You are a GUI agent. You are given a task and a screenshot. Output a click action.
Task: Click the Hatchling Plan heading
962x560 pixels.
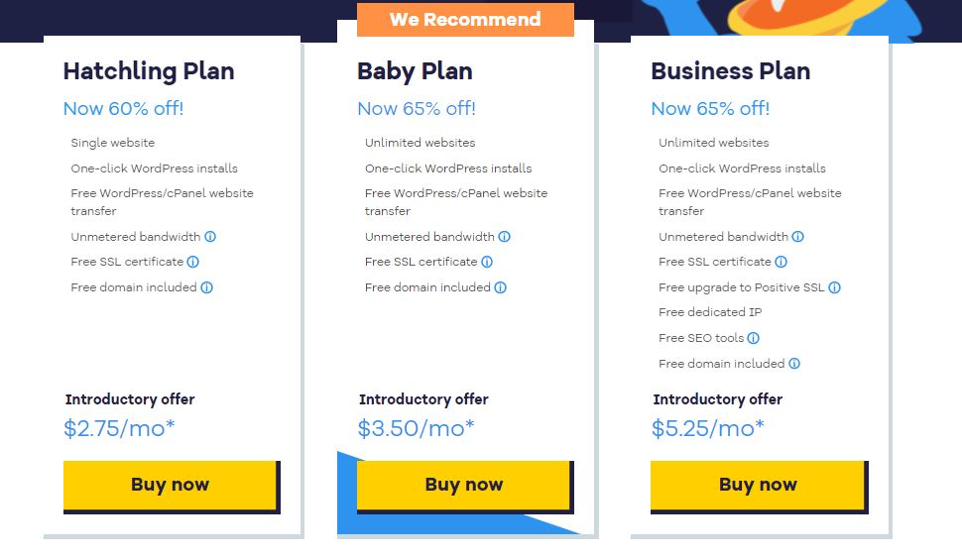click(149, 71)
